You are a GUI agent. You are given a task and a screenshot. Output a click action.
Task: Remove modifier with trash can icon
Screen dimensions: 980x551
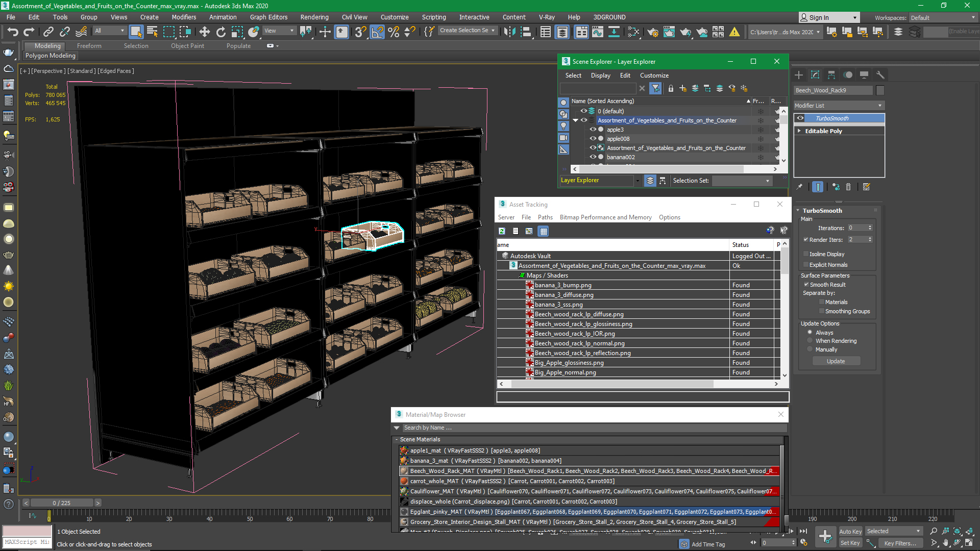[848, 187]
